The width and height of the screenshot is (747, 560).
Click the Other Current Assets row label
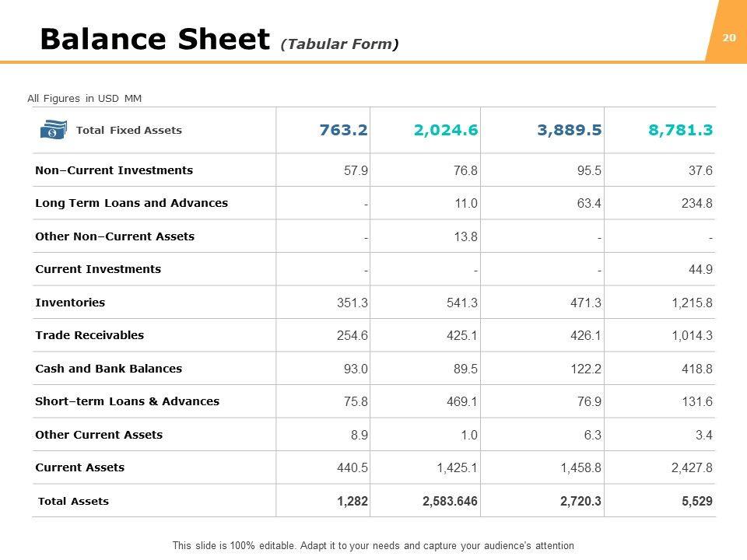coord(99,435)
